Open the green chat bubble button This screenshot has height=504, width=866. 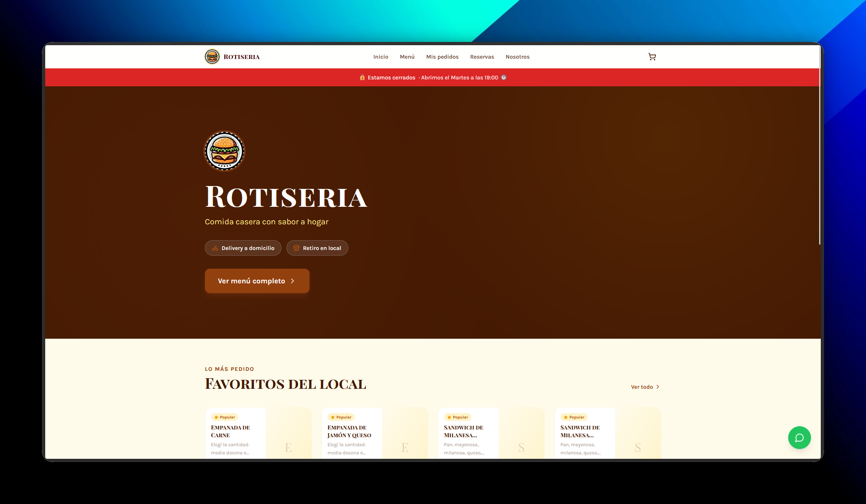[799, 438]
